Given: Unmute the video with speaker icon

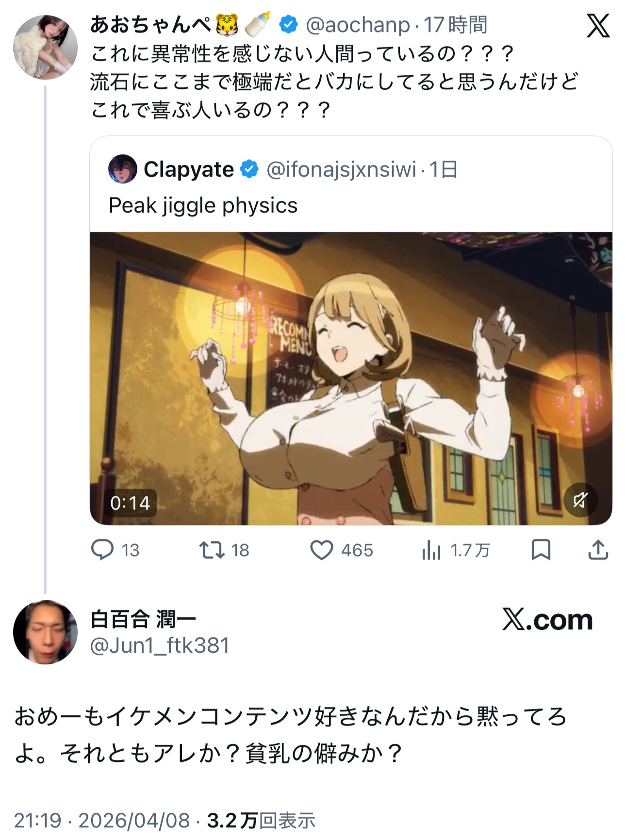Looking at the screenshot, I should point(580,500).
